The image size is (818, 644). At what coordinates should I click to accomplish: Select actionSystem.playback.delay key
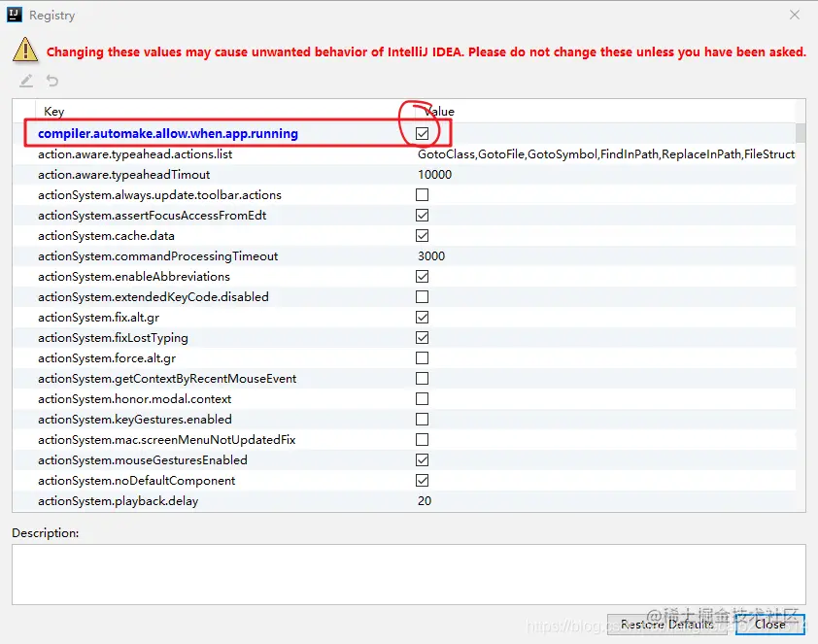(118, 501)
